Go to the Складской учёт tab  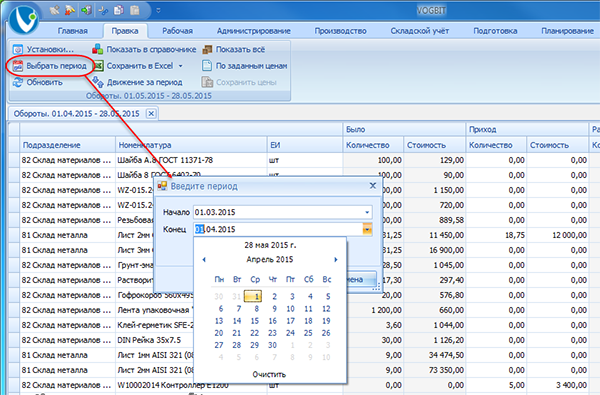point(420,31)
